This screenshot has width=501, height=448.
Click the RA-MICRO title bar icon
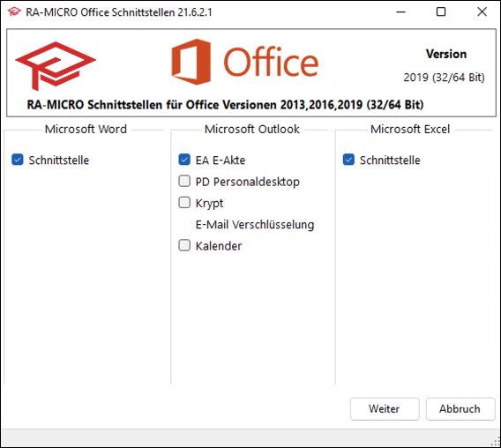pos(14,12)
